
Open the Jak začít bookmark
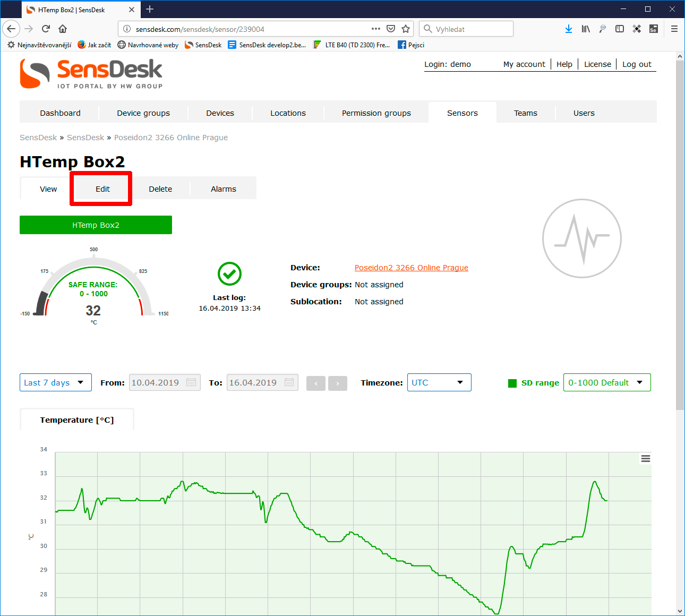(x=94, y=45)
